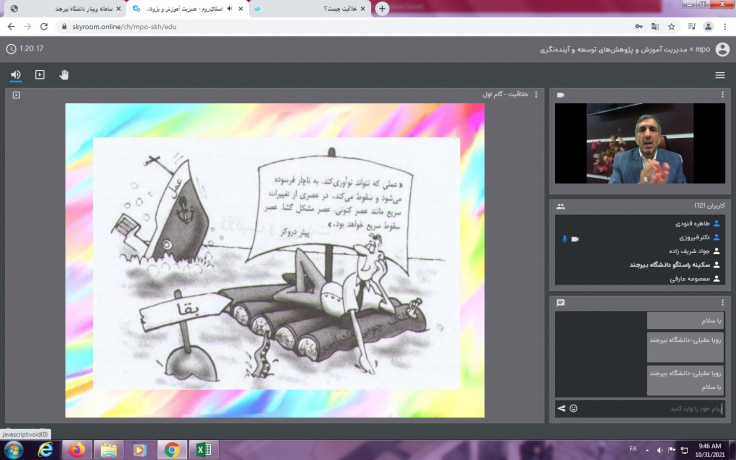
Task: Click the media playback icon in Skyroom toolbar
Action: (x=40, y=74)
